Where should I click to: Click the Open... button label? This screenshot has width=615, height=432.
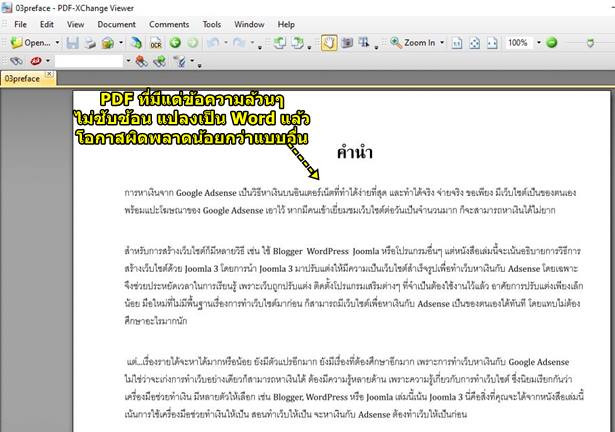point(37,43)
